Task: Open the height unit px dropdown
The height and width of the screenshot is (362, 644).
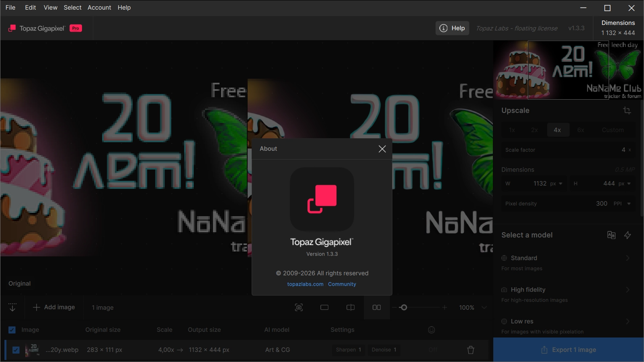Action: click(625, 184)
